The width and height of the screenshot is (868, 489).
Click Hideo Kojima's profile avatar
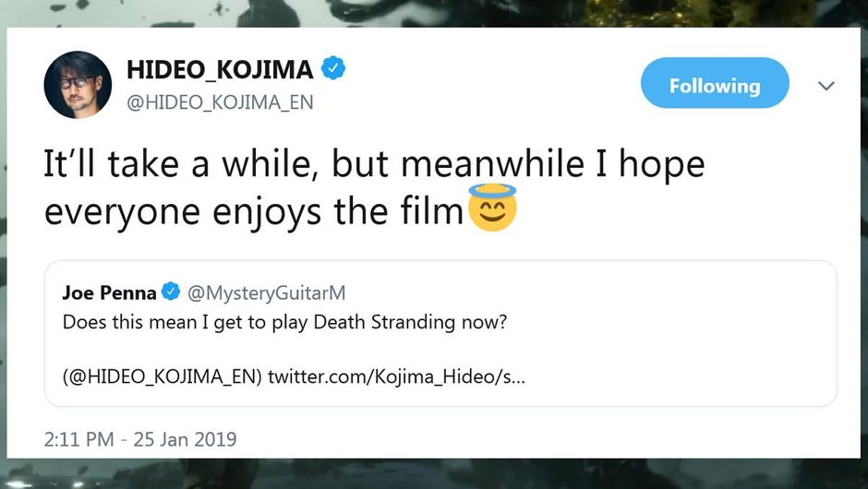click(78, 84)
